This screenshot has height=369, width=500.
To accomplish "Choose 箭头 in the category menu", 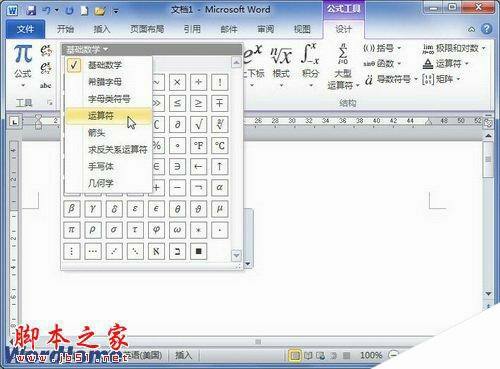I will click(x=109, y=133).
